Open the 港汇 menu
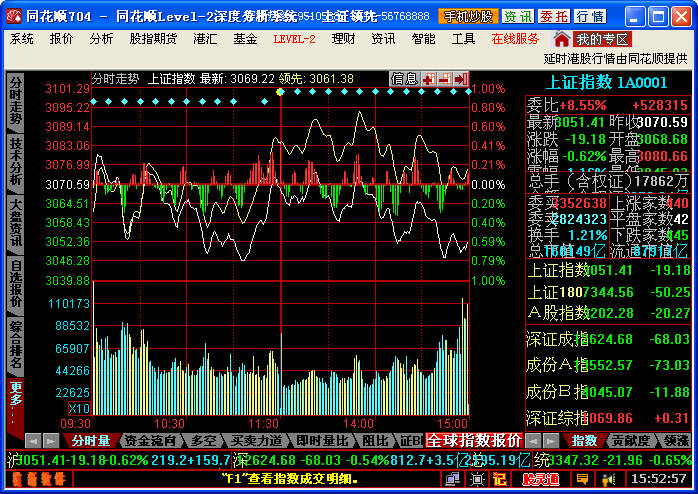The width and height of the screenshot is (698, 494). 205,39
